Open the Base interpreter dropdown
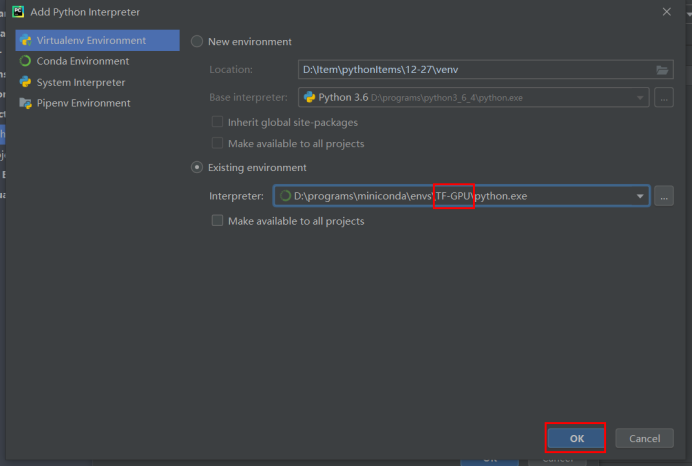 pos(640,98)
